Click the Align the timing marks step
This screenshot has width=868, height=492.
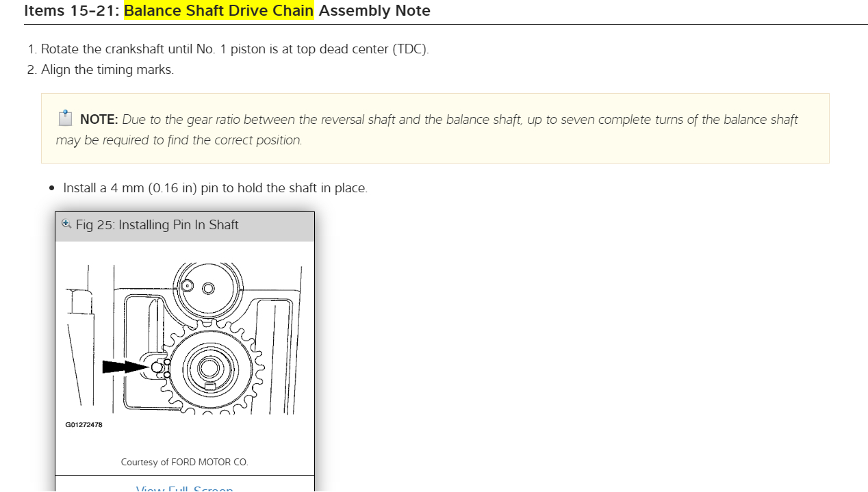tap(107, 70)
